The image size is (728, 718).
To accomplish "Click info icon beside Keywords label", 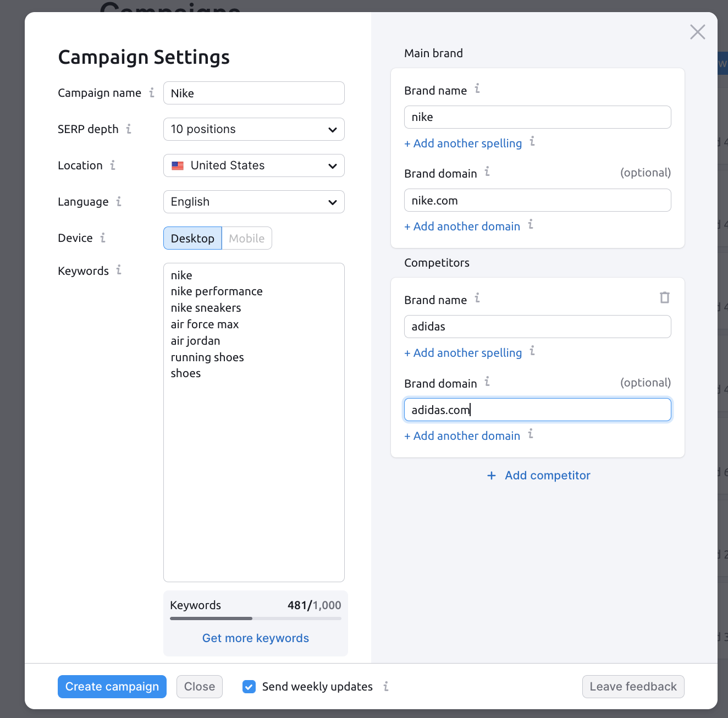I will [119, 270].
